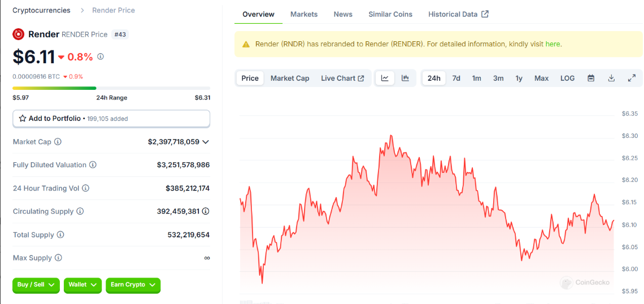Set chart range to 3m
644x304 pixels.
pyautogui.click(x=498, y=78)
